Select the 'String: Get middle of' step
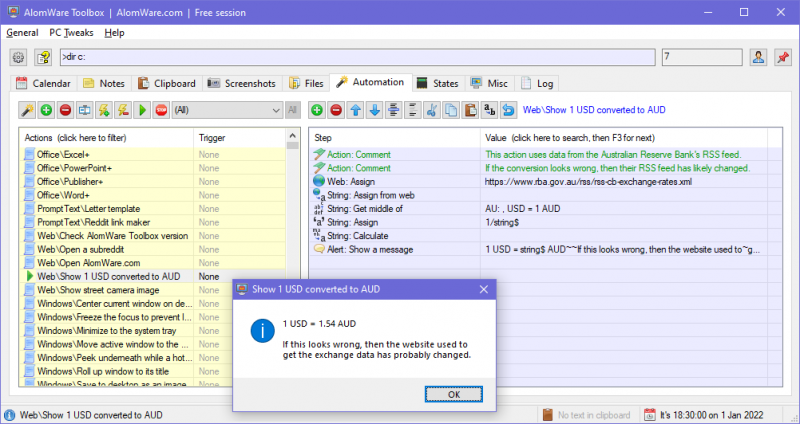 545,209
